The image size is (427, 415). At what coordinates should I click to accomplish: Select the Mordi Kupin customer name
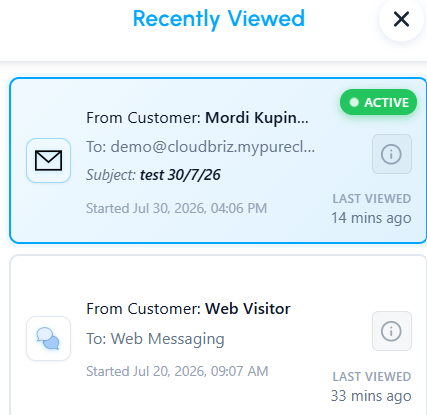257,118
